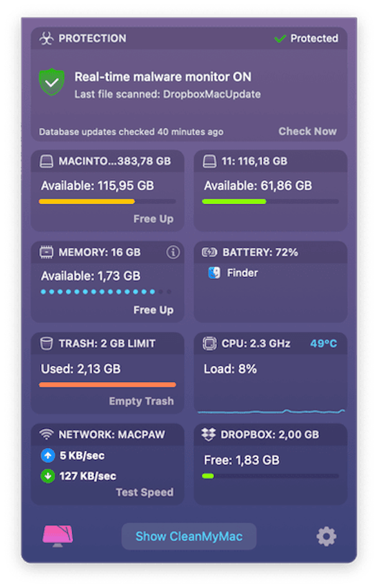Click the biohazard Protection icon
This screenshot has width=378, height=588.
46,38
